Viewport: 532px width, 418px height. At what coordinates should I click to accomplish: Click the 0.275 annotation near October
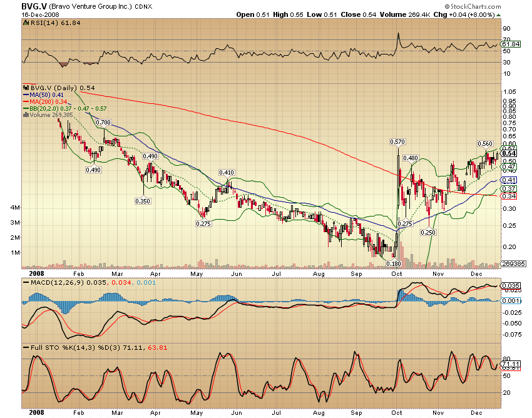tap(405, 223)
